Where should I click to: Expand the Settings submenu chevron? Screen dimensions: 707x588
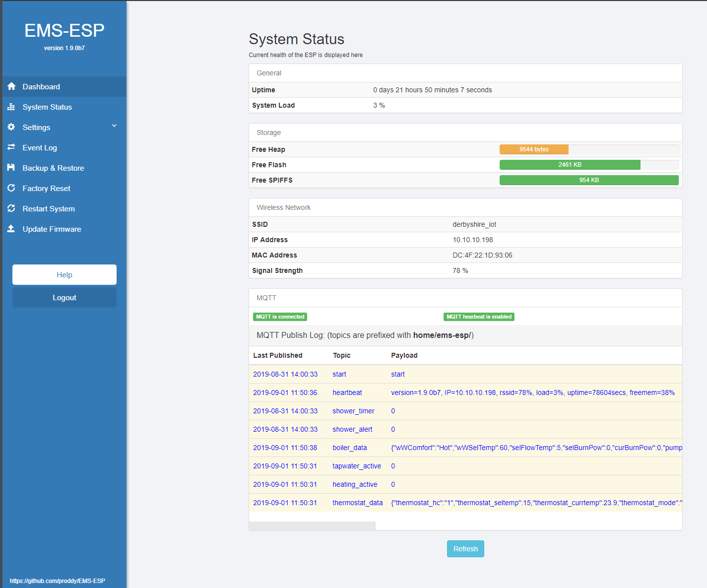click(114, 126)
